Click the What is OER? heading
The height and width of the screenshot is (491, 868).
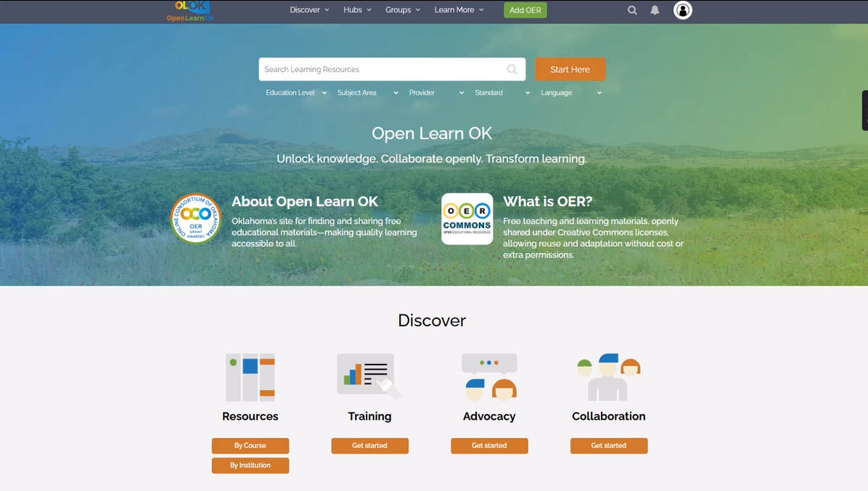pyautogui.click(x=547, y=201)
